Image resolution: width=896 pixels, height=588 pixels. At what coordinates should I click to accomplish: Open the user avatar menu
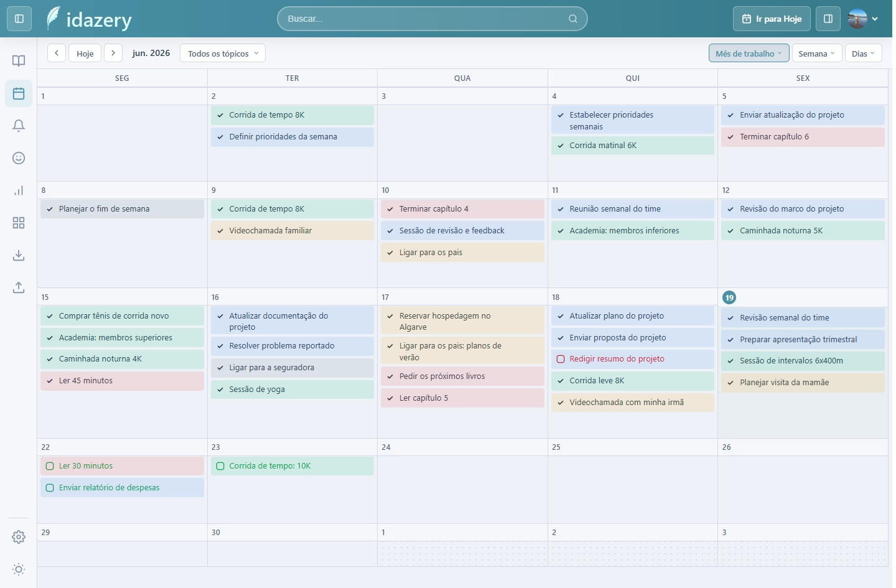pyautogui.click(x=857, y=19)
